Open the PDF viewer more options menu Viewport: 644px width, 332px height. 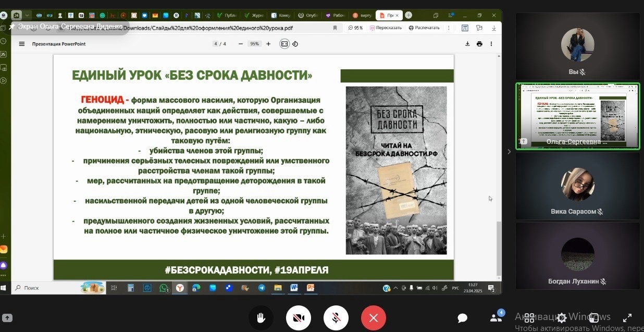coord(491,44)
